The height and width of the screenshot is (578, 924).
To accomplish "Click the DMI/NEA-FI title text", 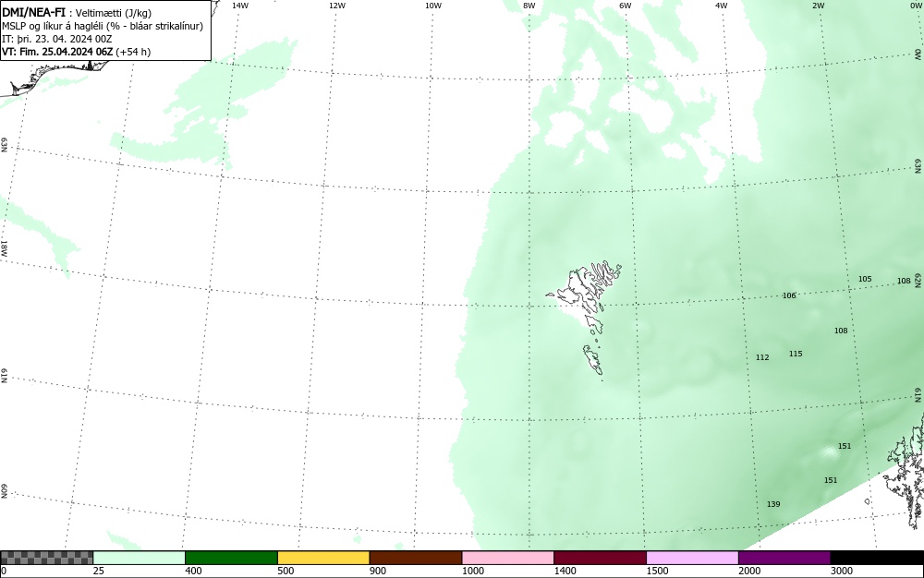I will point(33,12).
